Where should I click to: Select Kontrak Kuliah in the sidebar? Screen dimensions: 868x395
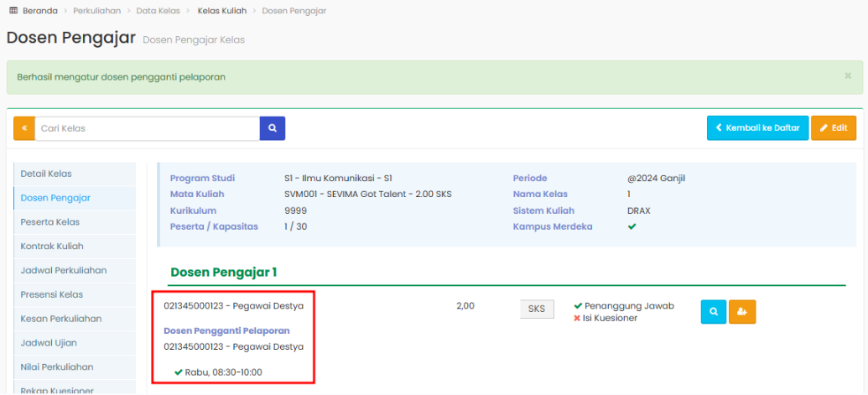(52, 247)
